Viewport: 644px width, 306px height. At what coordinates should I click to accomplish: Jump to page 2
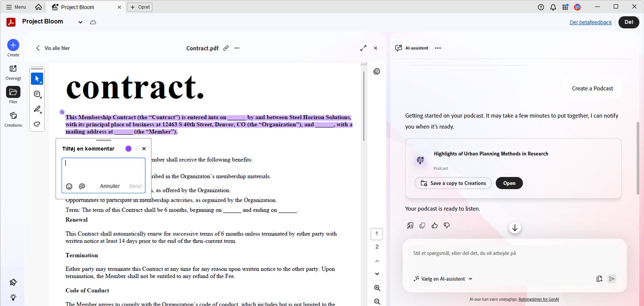(x=377, y=247)
